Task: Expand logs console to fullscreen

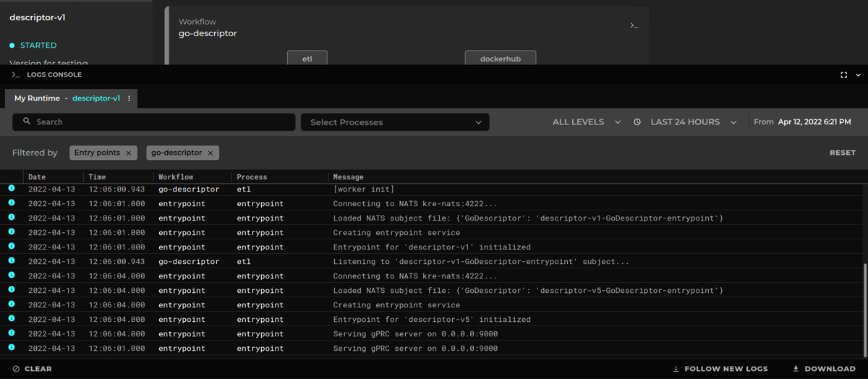Action: tap(843, 74)
